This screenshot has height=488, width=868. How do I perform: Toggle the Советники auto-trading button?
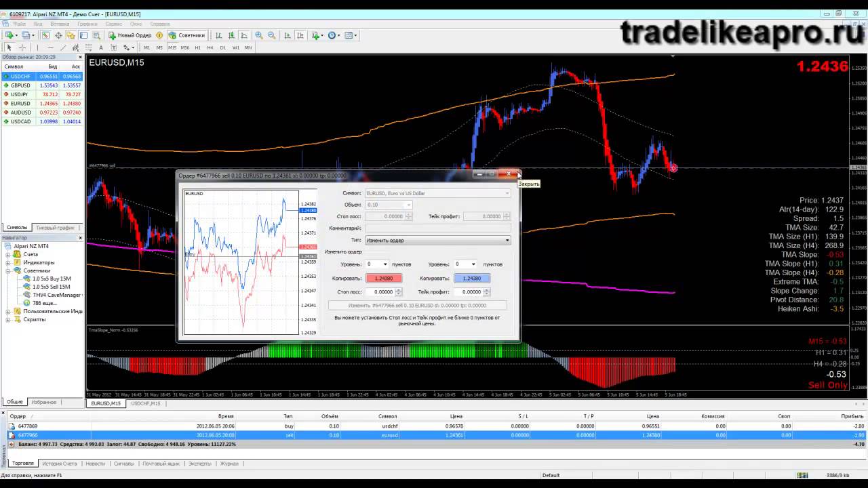186,35
